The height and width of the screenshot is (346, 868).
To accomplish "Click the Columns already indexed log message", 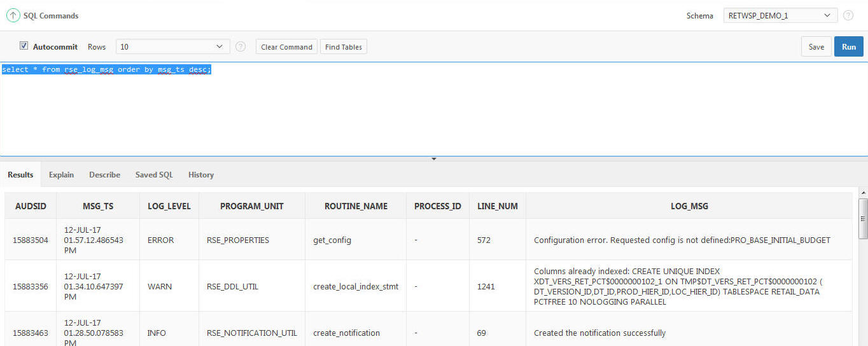I will pos(677,286).
